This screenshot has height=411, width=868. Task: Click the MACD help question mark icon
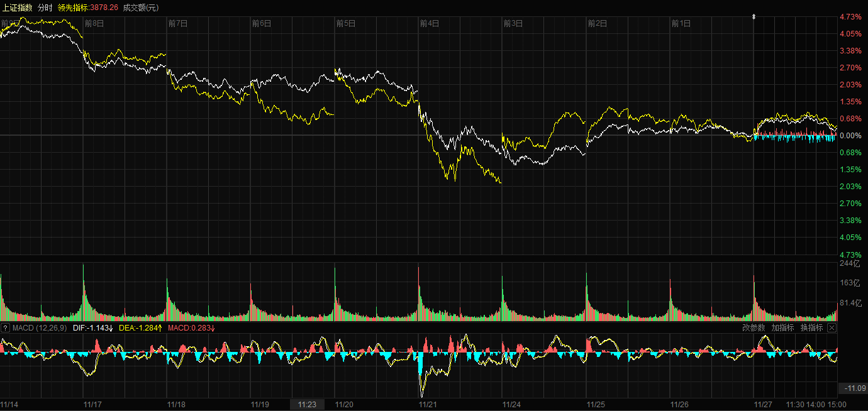6,328
